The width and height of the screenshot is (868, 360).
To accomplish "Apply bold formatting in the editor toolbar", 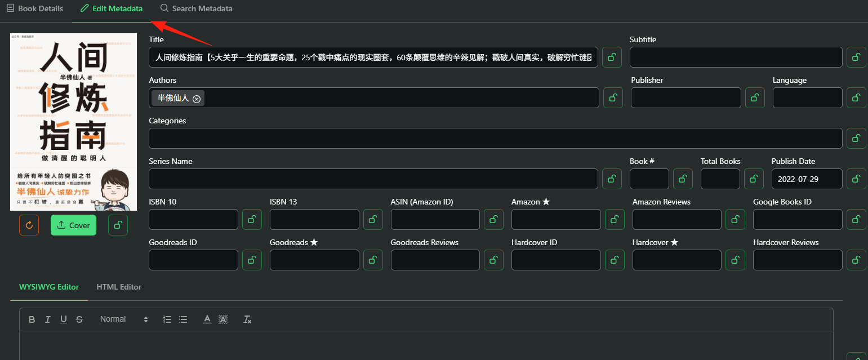I will [x=32, y=319].
